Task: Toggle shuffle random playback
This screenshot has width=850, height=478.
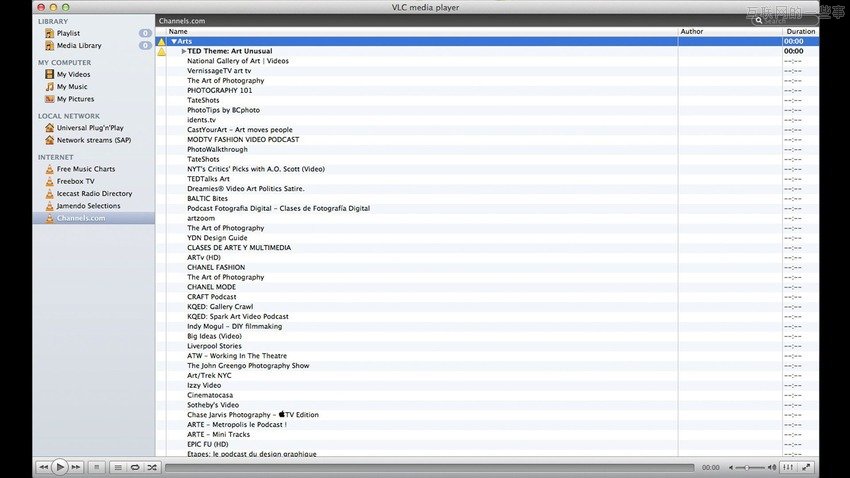Action: (152, 467)
